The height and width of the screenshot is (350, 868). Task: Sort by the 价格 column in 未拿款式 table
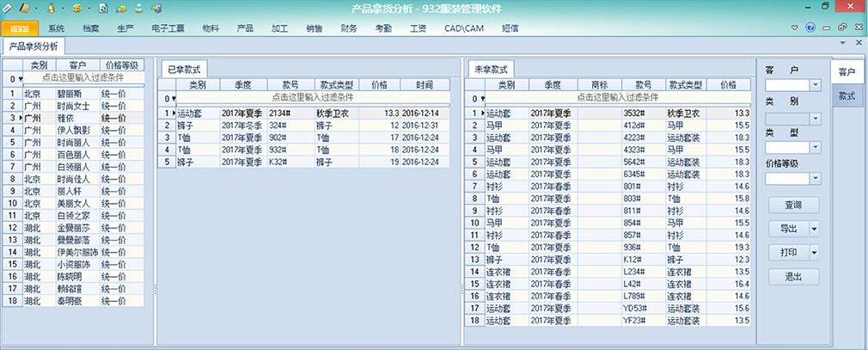pos(728,85)
